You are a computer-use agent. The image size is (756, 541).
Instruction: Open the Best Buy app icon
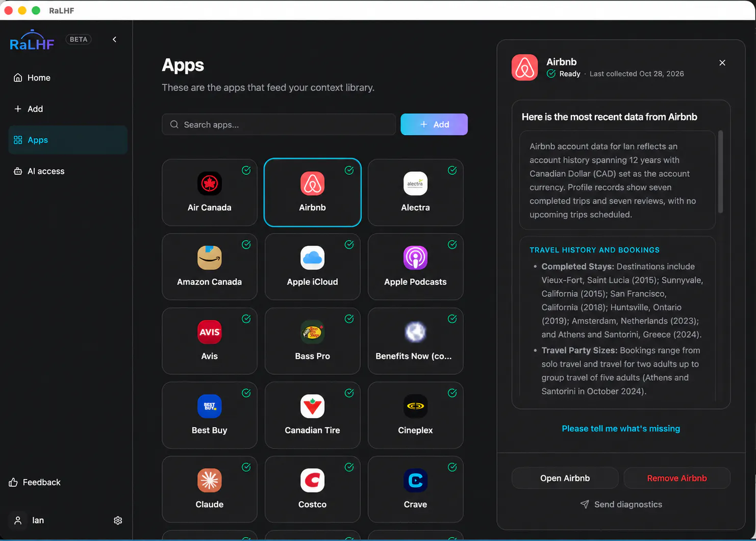pyautogui.click(x=209, y=406)
